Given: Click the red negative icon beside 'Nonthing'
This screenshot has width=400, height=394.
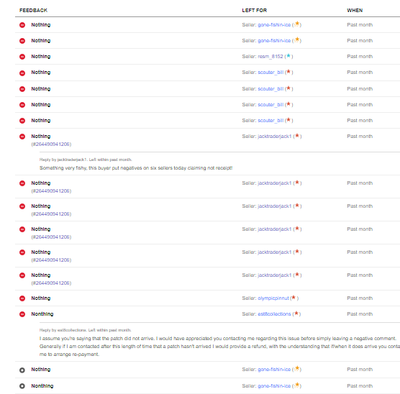Looking at the screenshot, I should (x=22, y=314).
